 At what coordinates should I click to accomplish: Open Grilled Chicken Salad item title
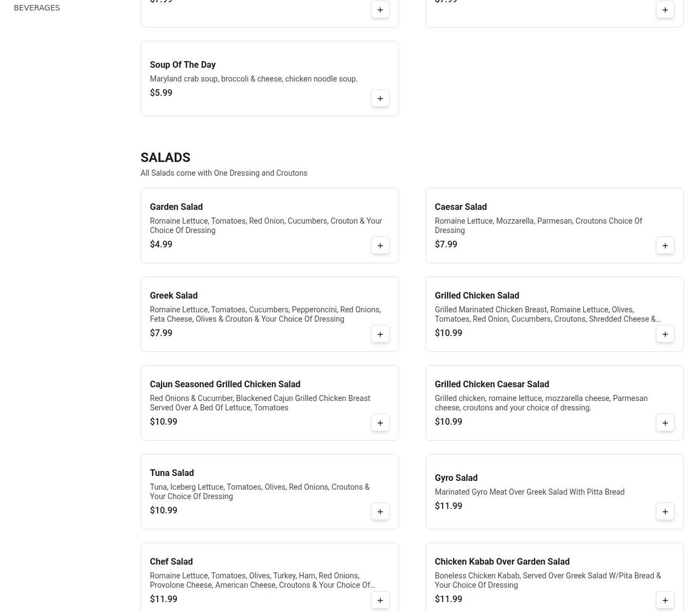477,295
